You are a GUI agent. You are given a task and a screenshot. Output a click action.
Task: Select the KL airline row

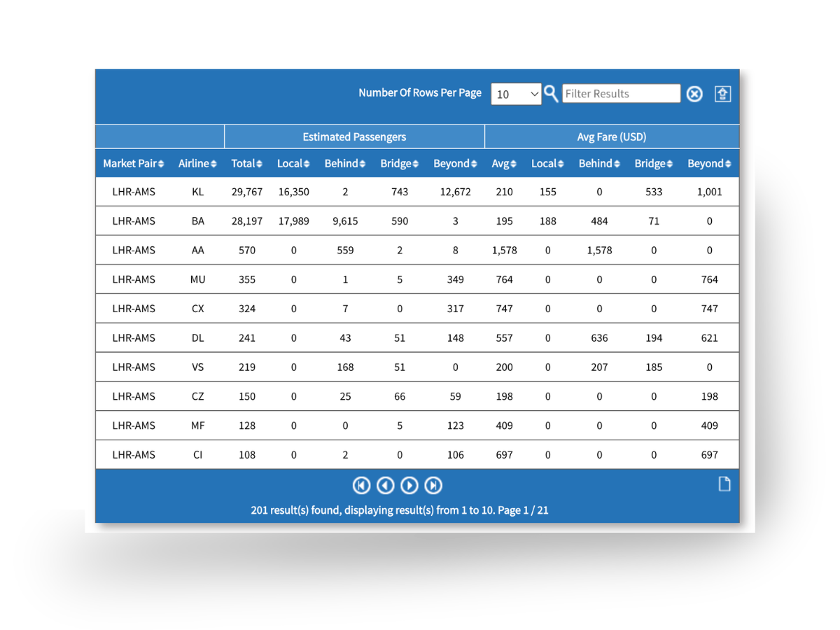[x=197, y=192]
